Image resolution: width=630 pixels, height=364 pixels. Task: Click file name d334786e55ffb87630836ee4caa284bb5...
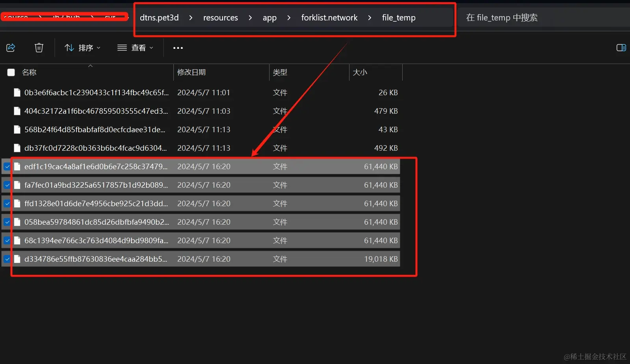tap(96, 259)
